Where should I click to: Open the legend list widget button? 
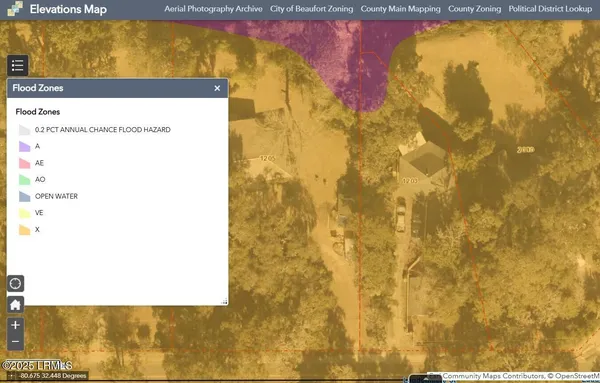pos(18,65)
